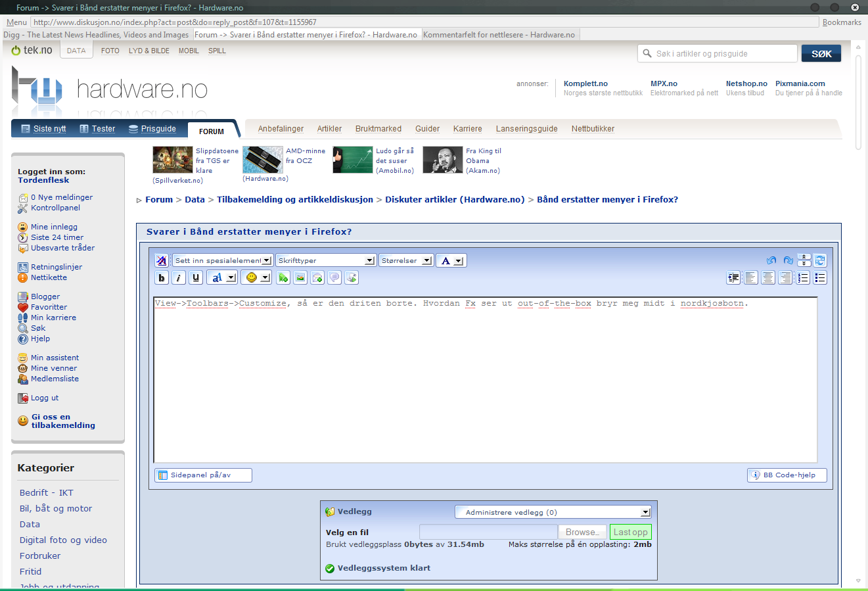Open the Størrelser size dropdown
The height and width of the screenshot is (591, 868).
pyautogui.click(x=406, y=260)
